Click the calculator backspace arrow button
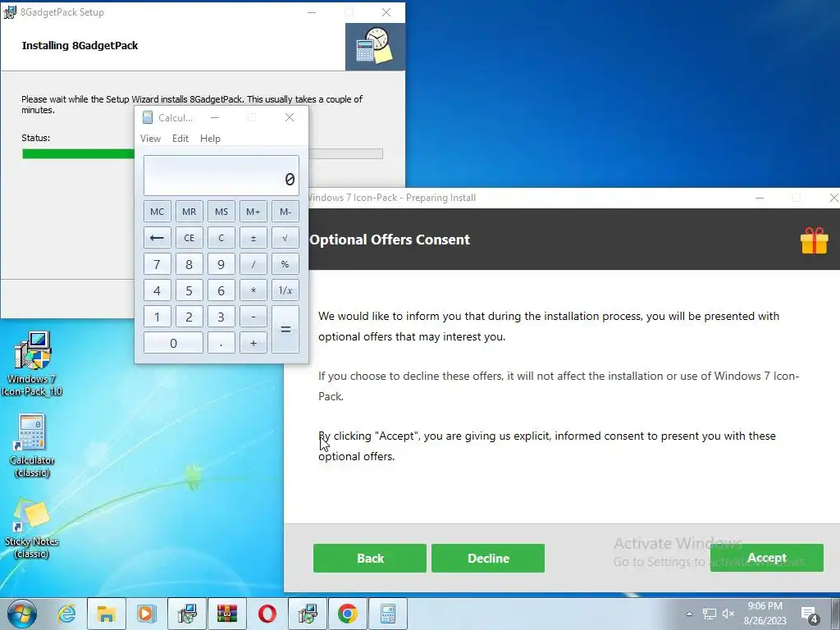 coord(157,238)
